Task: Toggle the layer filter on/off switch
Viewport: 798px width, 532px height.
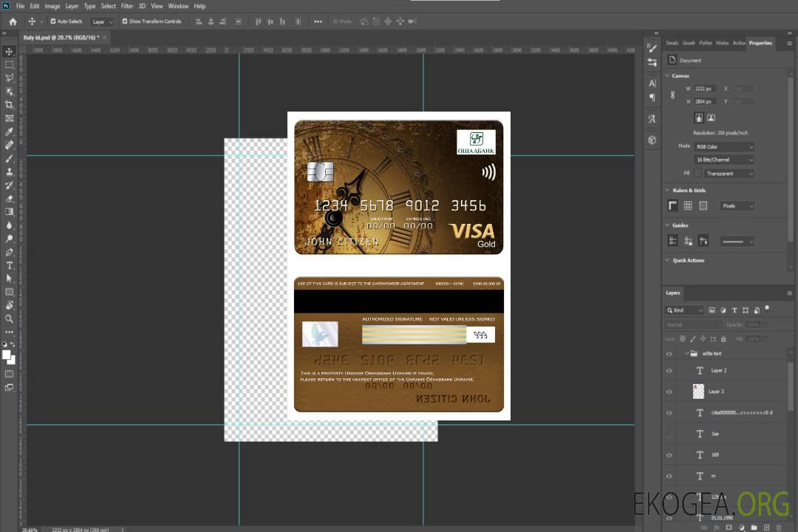Action: click(767, 309)
